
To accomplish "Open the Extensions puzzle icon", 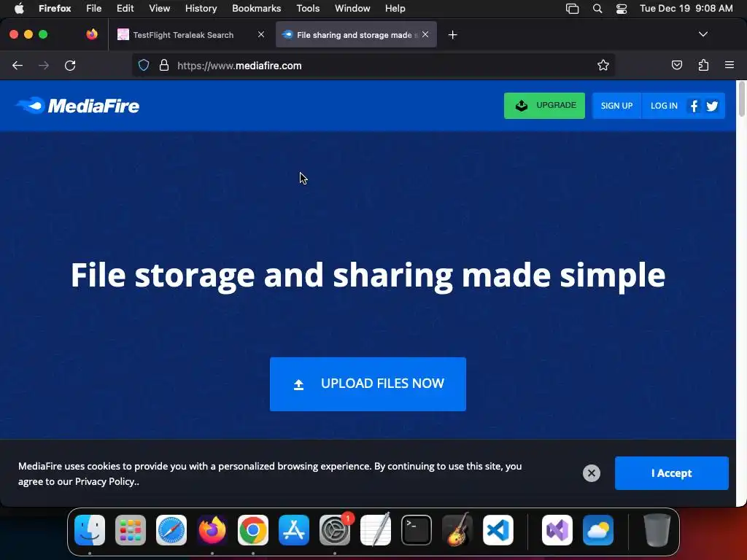I will click(x=703, y=65).
